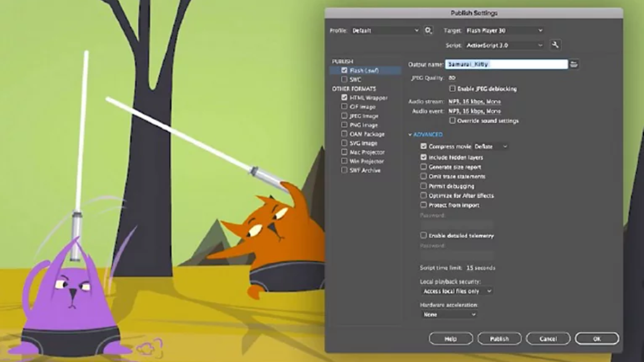Check the PNG Image format option
This screenshot has height=362, width=644.
point(344,125)
